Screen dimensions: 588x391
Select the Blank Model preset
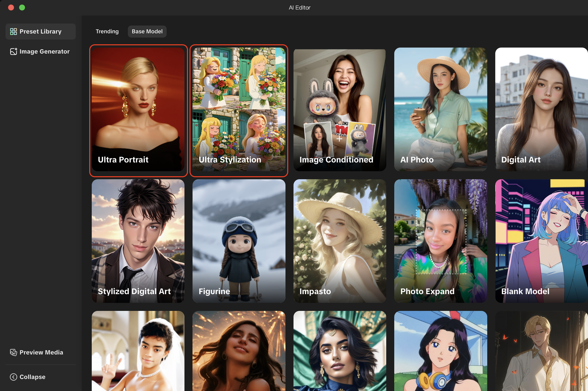(542, 241)
